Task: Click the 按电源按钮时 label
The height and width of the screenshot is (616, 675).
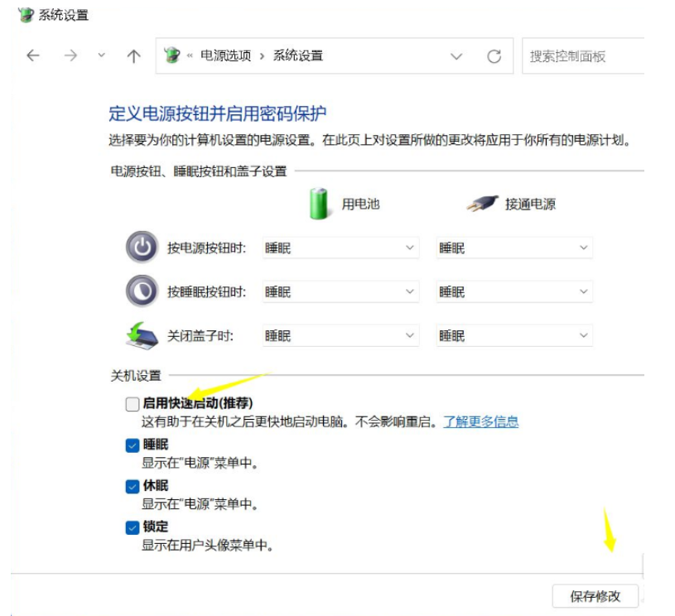Action: click(206, 248)
